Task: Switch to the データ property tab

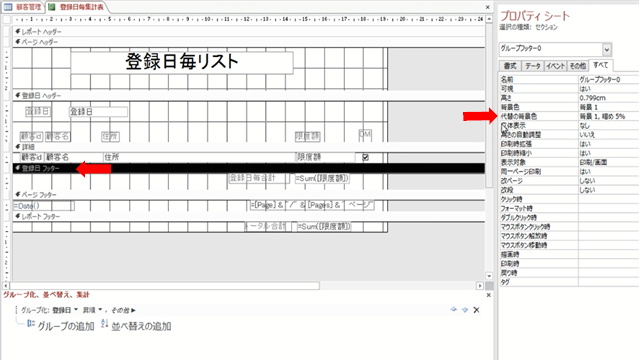Action: click(x=533, y=66)
